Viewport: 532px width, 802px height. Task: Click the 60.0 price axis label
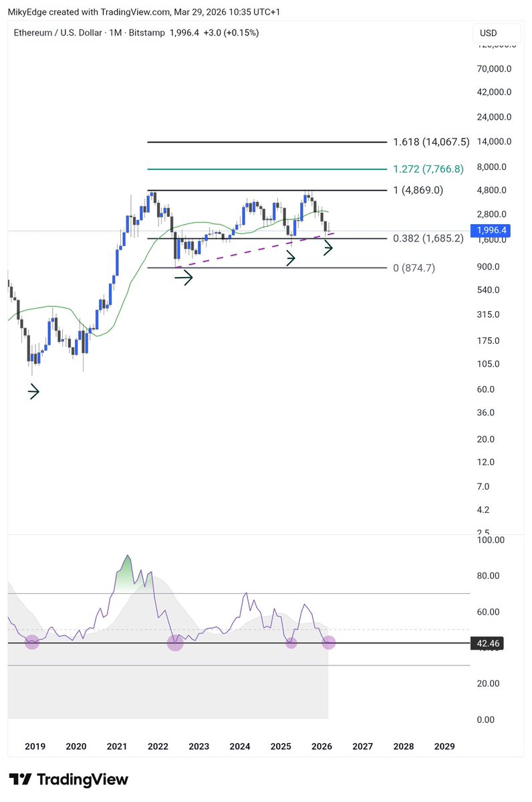click(x=485, y=389)
